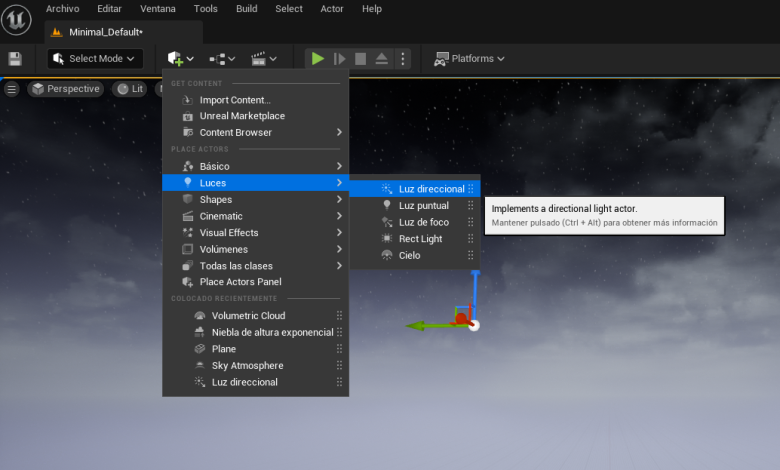The image size is (780, 470).
Task: Place a Rect Light actor
Action: pyautogui.click(x=415, y=239)
